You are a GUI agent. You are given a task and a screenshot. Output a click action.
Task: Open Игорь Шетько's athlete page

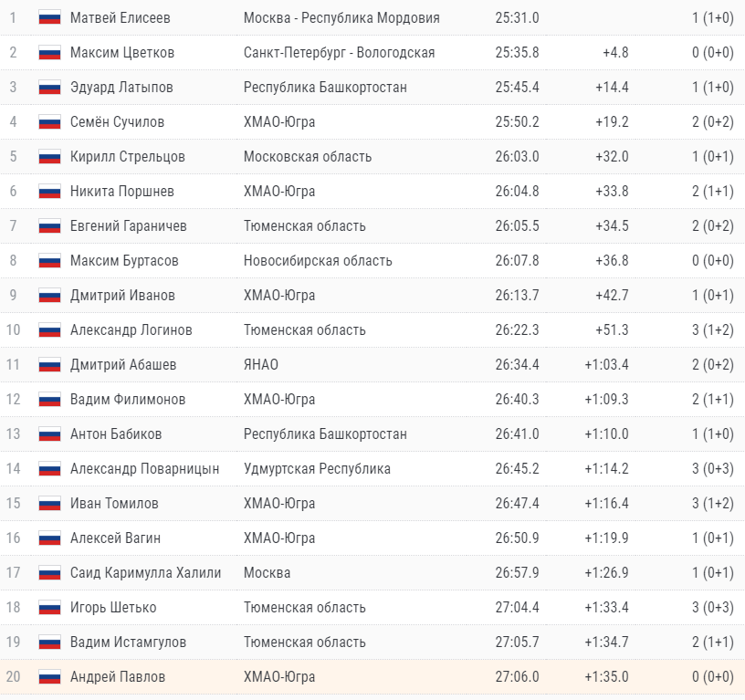click(x=113, y=608)
